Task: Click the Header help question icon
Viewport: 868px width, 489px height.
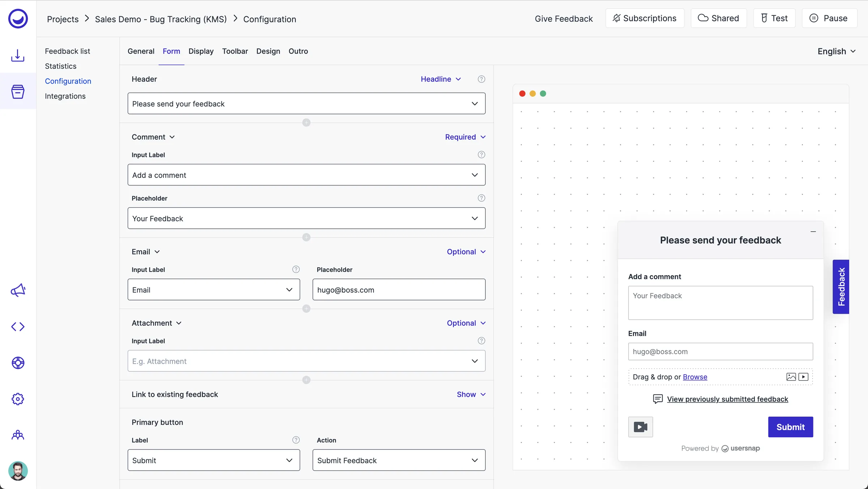Action: (481, 79)
